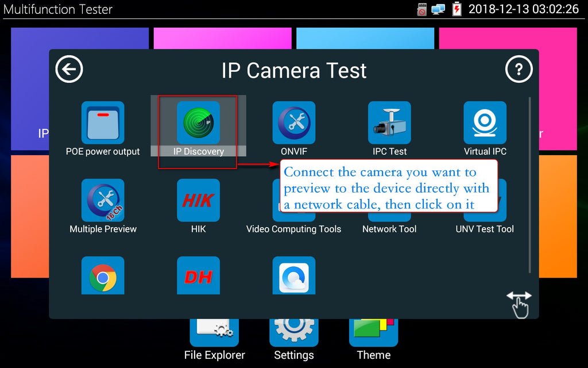
Task: Launch the Chrome browser icon
Action: coord(103,277)
